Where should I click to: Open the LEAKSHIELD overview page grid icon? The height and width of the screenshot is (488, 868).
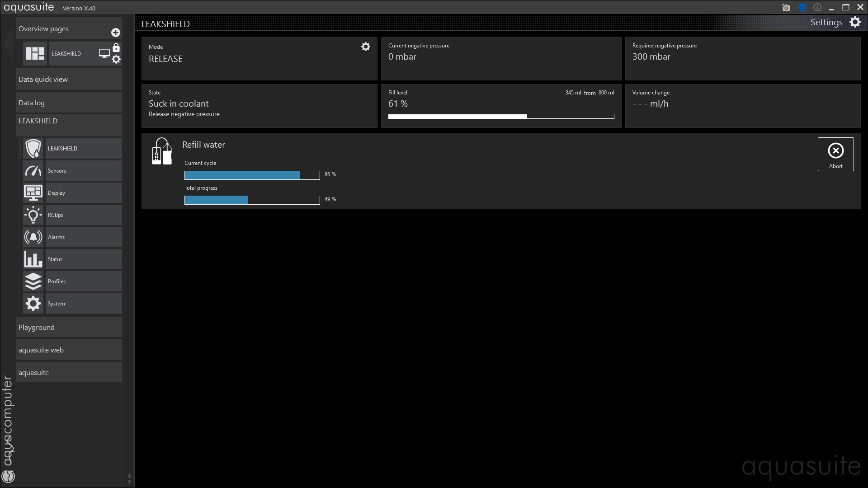(x=35, y=53)
